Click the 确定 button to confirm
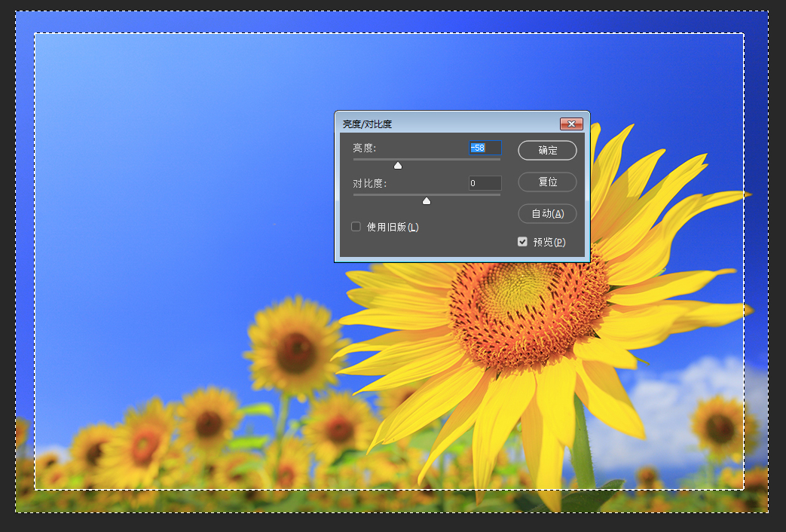The width and height of the screenshot is (786, 532). (547, 150)
